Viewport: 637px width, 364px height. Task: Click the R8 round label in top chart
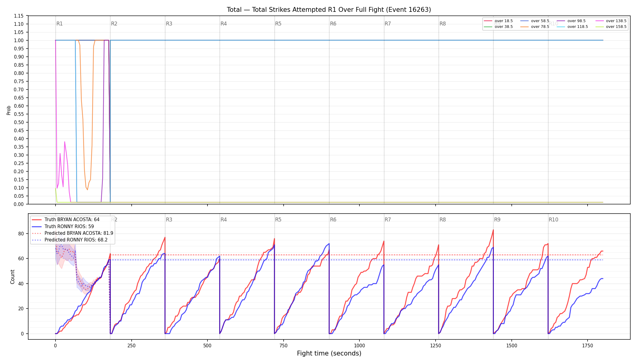pos(443,24)
